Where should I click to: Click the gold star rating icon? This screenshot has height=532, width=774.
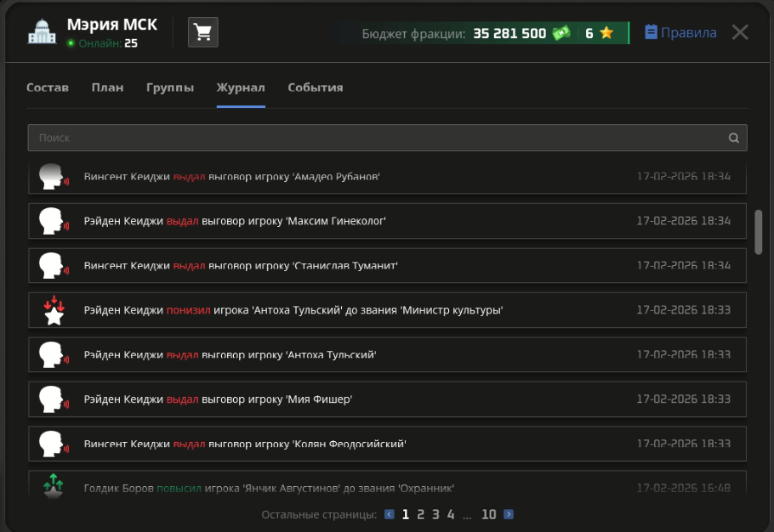pos(606,34)
